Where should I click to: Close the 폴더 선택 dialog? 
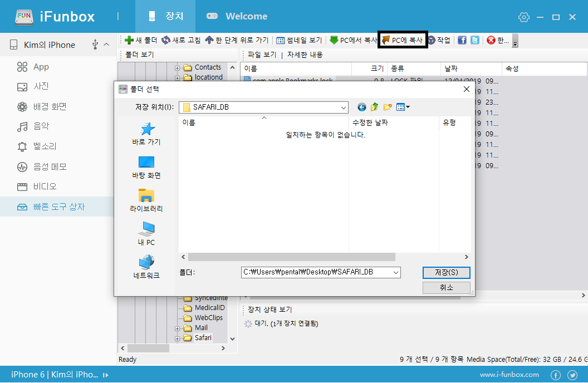(x=467, y=89)
